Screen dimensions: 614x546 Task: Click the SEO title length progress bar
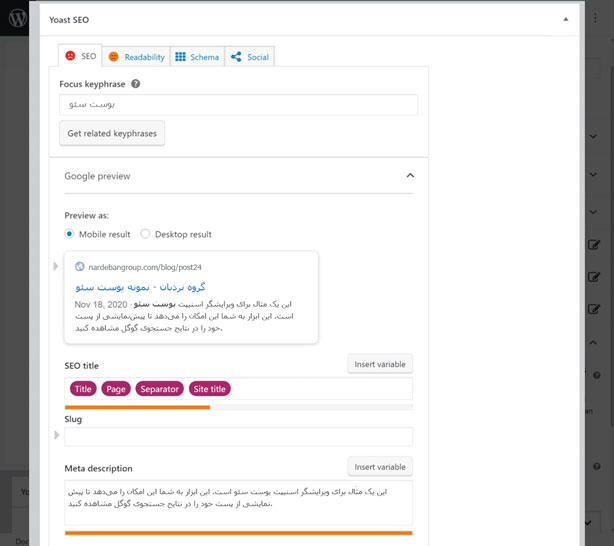[238, 407]
